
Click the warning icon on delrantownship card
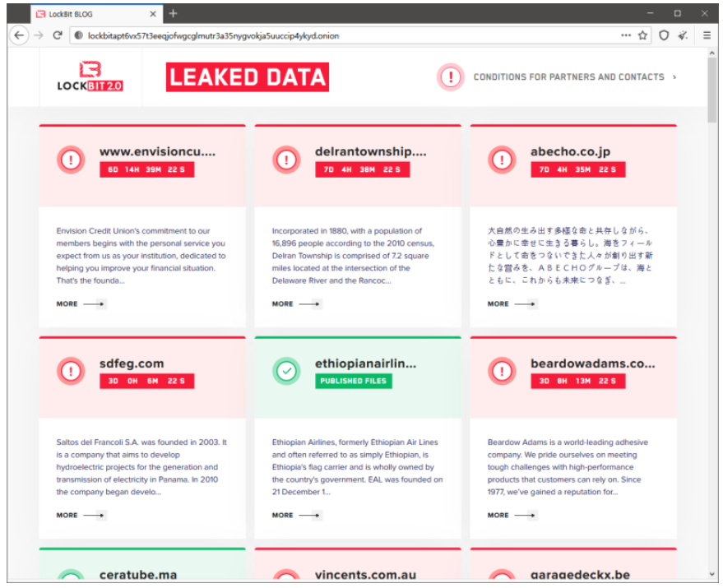tap(286, 160)
